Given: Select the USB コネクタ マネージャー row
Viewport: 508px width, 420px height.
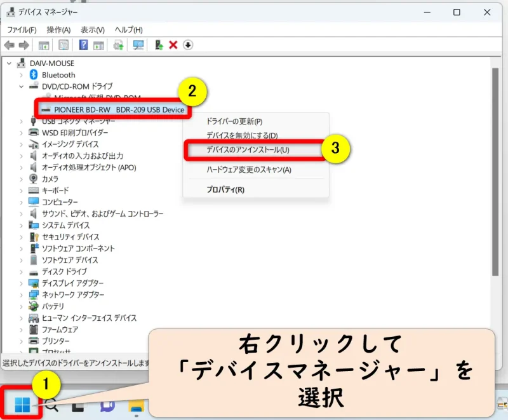Looking at the screenshot, I should coord(78,121).
